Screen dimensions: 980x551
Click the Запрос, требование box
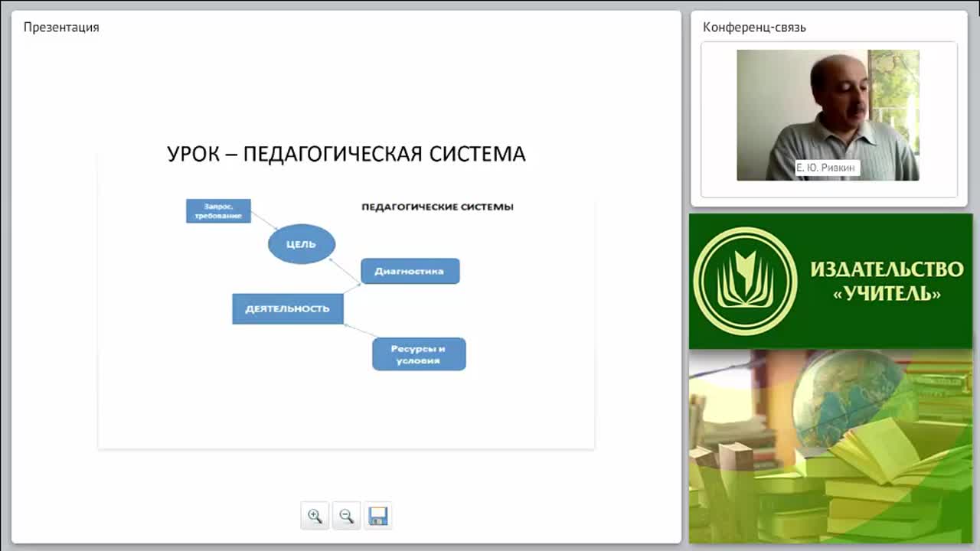(x=218, y=210)
